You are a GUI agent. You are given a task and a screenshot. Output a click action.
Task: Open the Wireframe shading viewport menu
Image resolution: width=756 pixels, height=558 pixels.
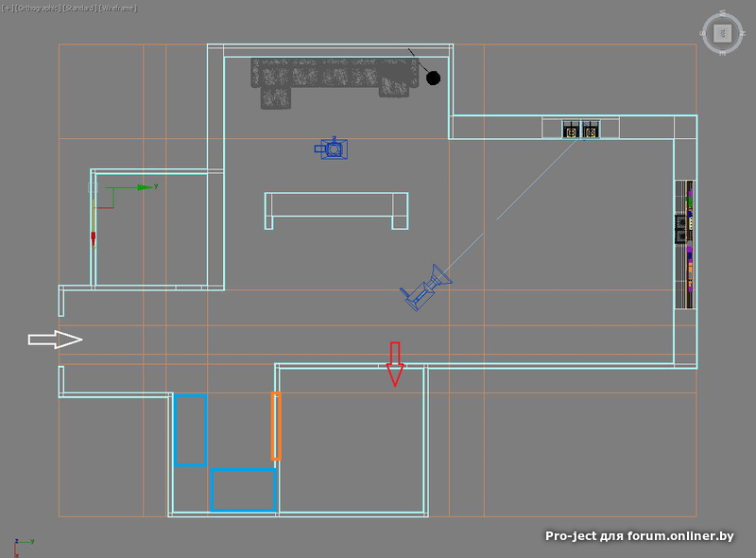click(x=117, y=9)
